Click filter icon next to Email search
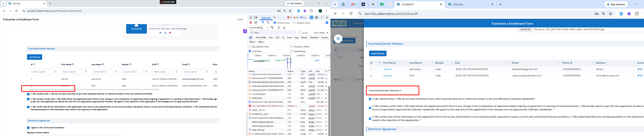The height and width of the screenshot is (136, 644). tap(207, 72)
